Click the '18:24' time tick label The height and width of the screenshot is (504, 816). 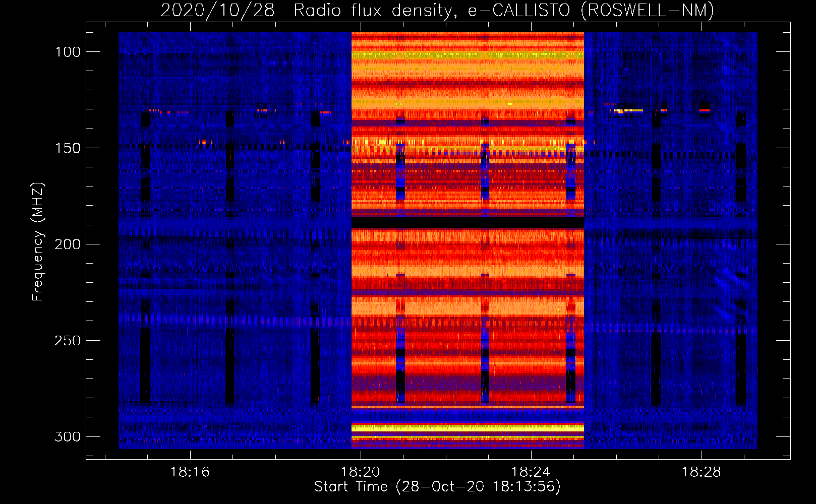(x=531, y=472)
